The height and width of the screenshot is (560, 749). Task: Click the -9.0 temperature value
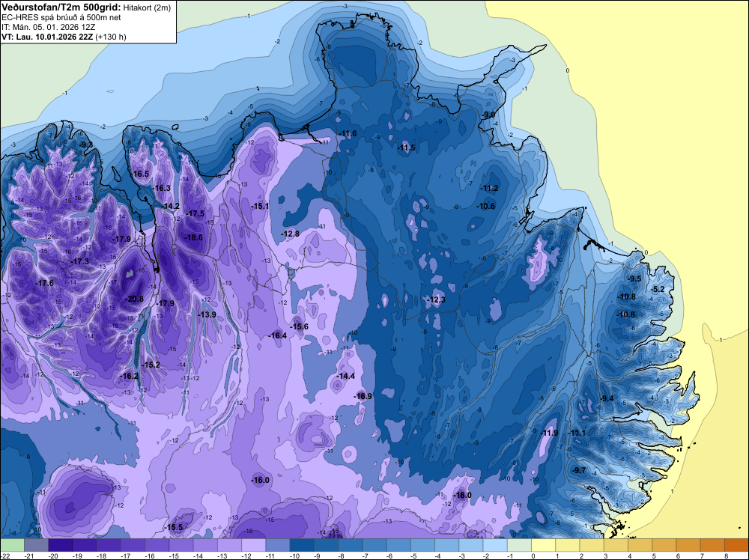[488, 115]
